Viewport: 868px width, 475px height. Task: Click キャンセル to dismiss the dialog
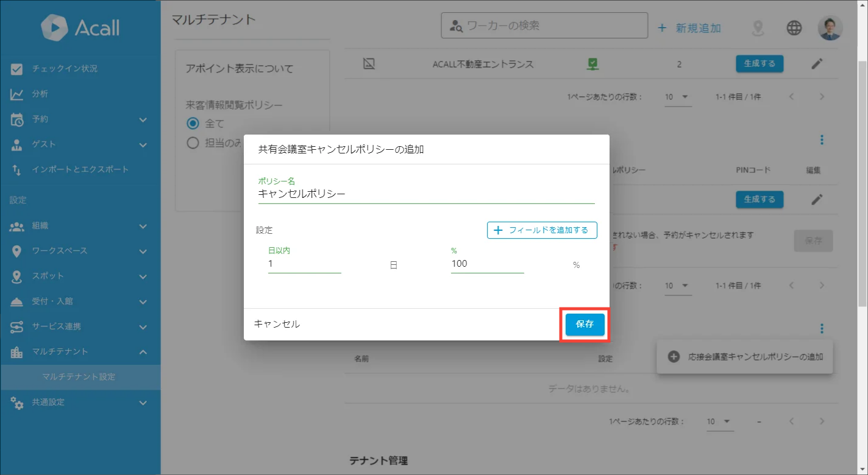click(277, 324)
